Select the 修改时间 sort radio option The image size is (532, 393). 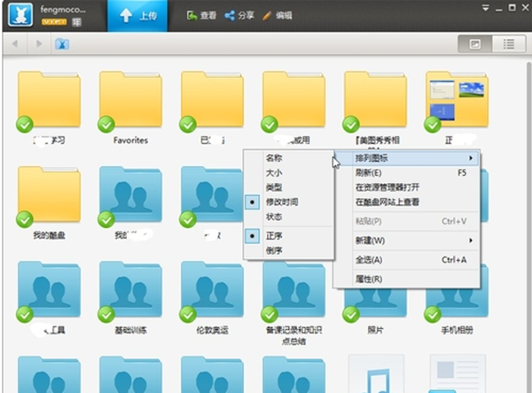coord(289,202)
